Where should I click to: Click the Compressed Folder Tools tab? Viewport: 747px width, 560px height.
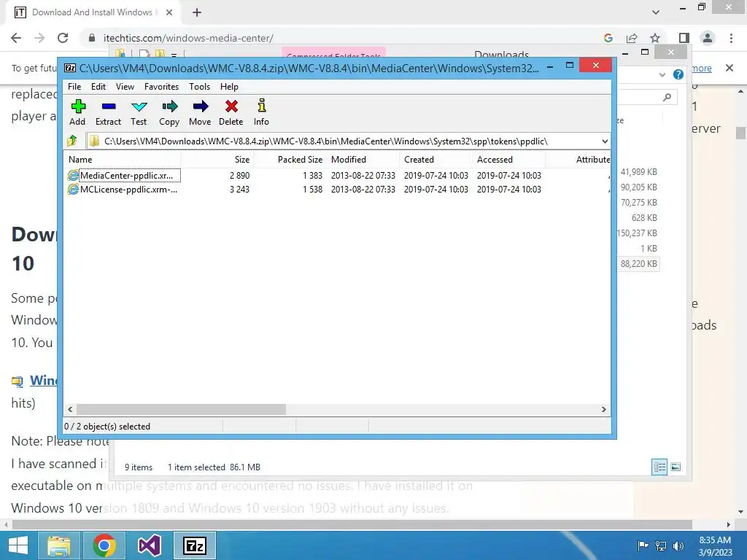tap(333, 54)
